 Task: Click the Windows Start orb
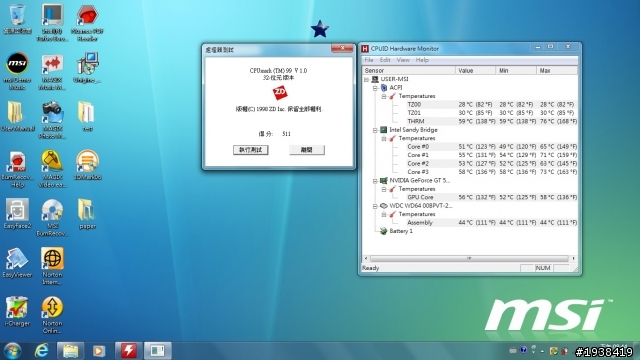13,351
